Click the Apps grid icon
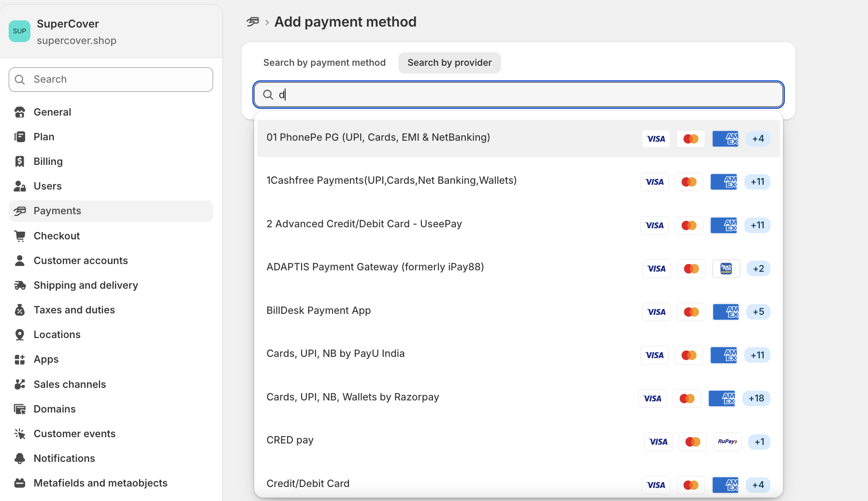868x501 pixels. pyautogui.click(x=20, y=359)
